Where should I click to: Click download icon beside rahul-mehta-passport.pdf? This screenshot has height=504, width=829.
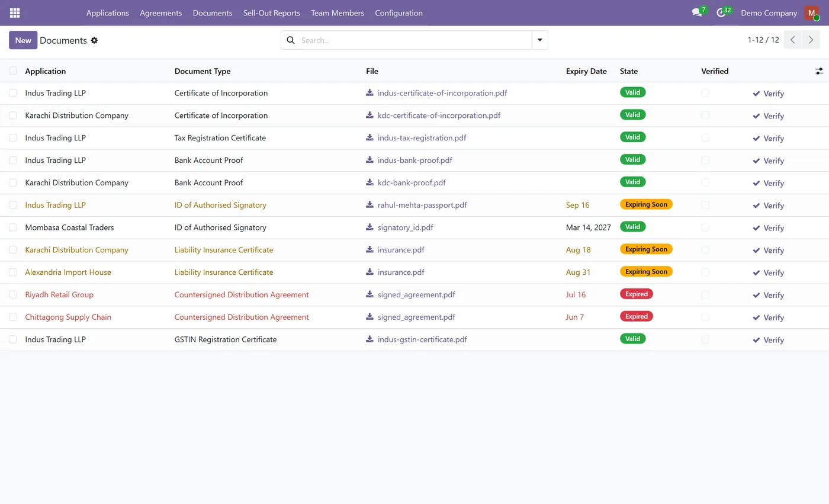tap(369, 205)
